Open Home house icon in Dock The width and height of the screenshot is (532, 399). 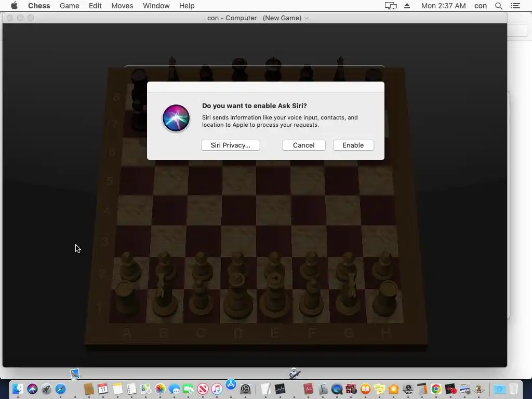tap(394, 389)
